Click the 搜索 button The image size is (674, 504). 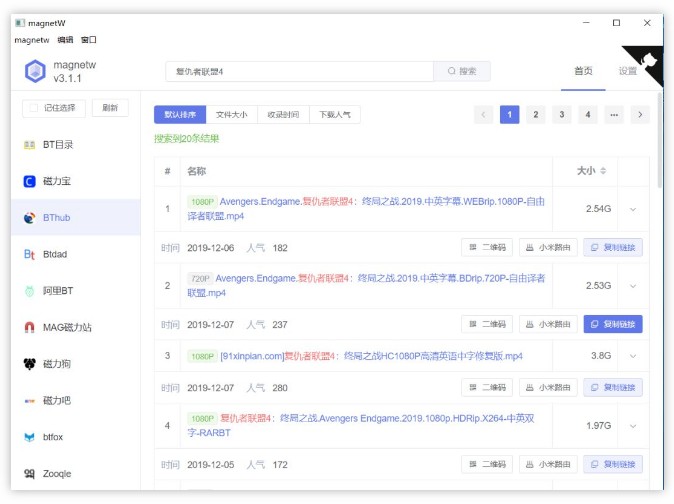click(x=462, y=71)
